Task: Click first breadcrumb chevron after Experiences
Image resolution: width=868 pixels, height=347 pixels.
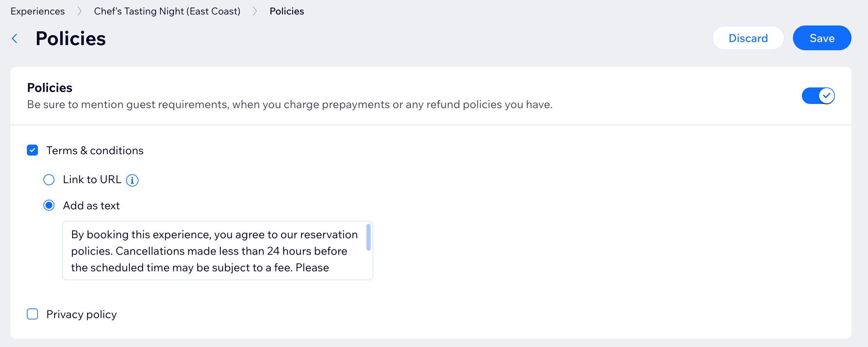Action: tap(80, 11)
